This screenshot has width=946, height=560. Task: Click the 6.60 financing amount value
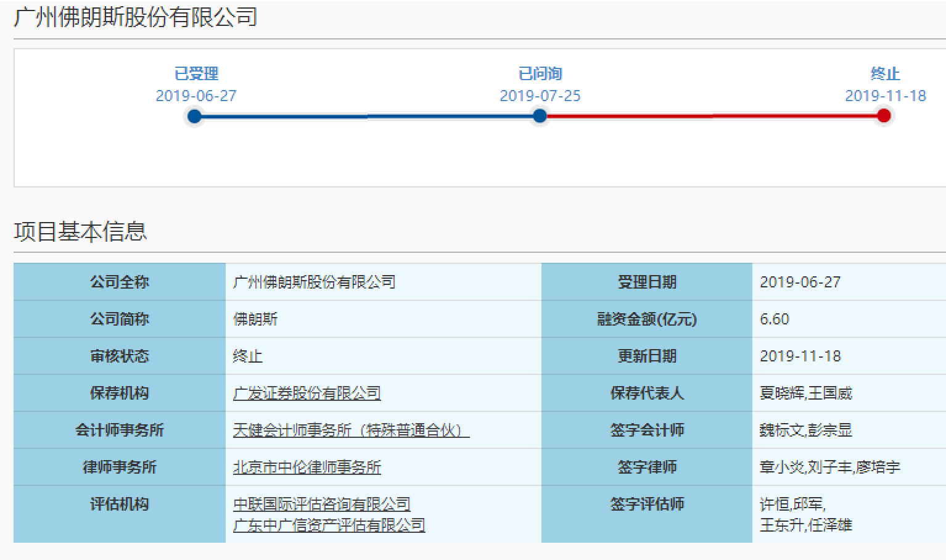[x=775, y=319]
